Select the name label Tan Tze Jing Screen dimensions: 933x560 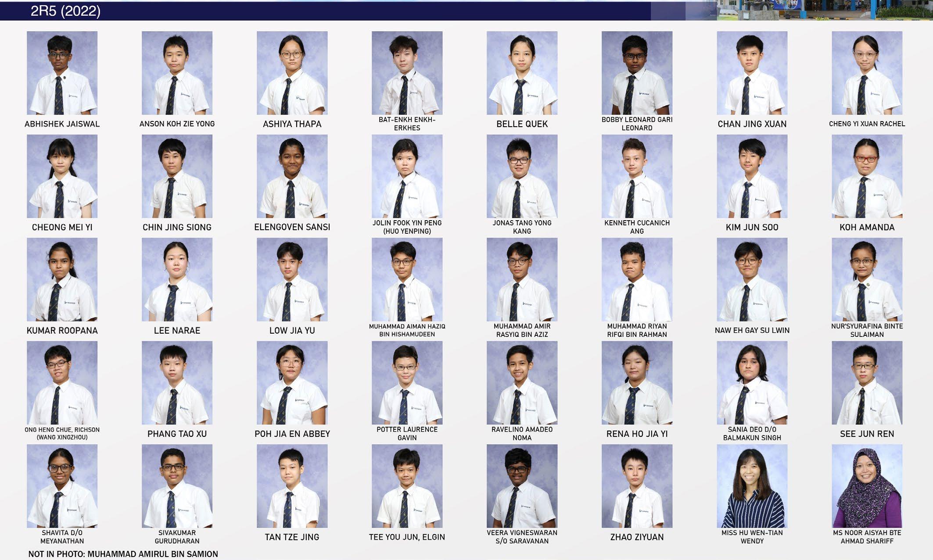pyautogui.click(x=292, y=537)
